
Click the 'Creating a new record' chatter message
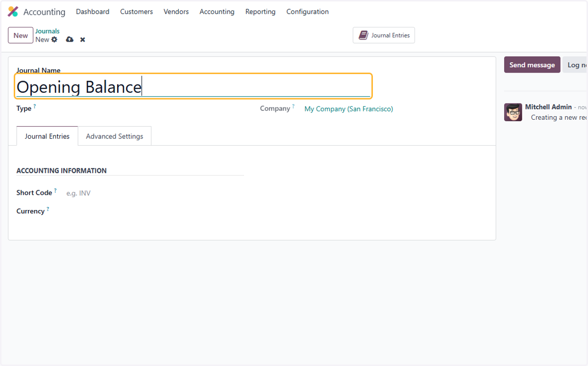click(x=559, y=118)
